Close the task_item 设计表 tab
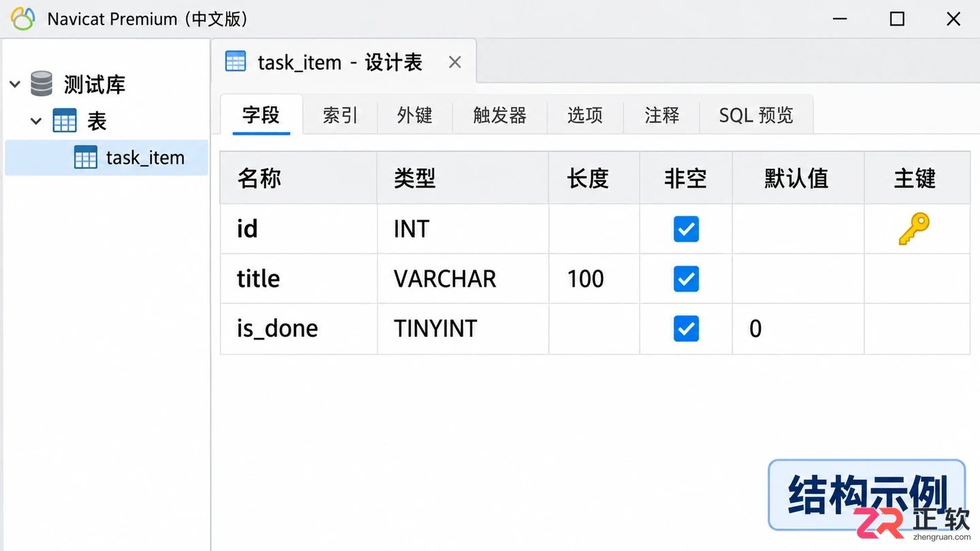 [x=455, y=63]
